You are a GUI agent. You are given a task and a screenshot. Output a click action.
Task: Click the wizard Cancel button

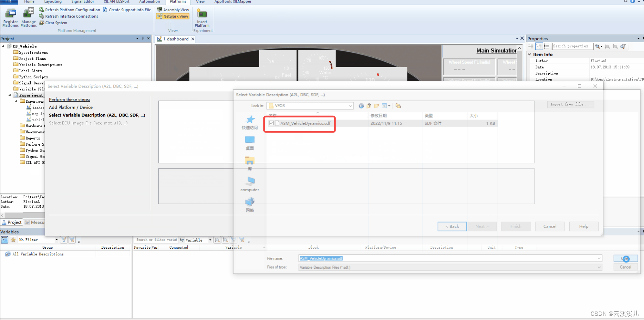[x=550, y=226]
